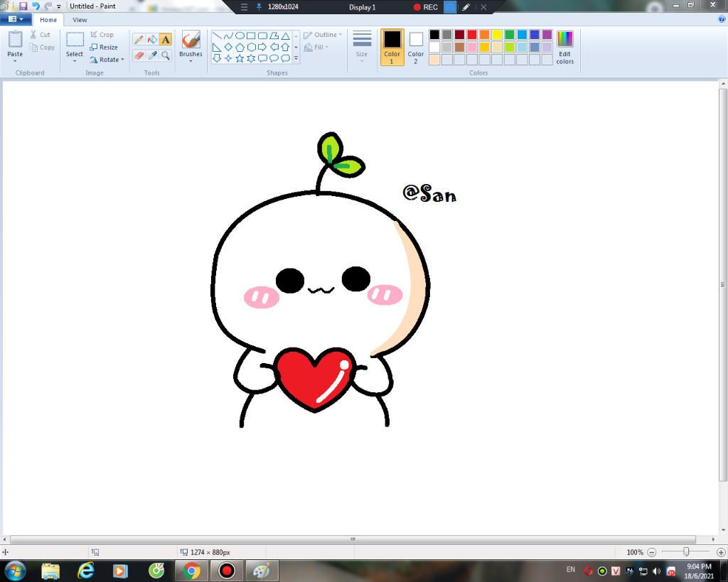Undo the last action in Quick Access Toolbar
This screenshot has height=582, width=728.
36,6
